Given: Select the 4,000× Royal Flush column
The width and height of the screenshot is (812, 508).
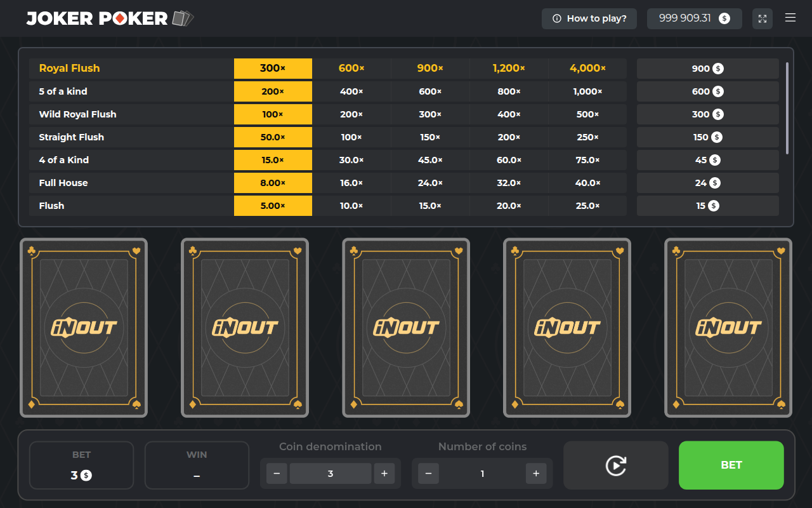Looking at the screenshot, I should (x=587, y=69).
